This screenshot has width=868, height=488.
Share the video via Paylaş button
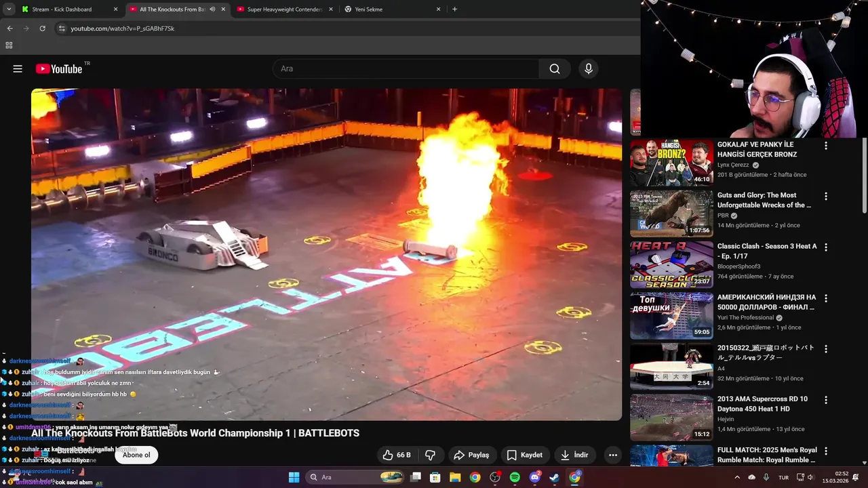pos(471,455)
